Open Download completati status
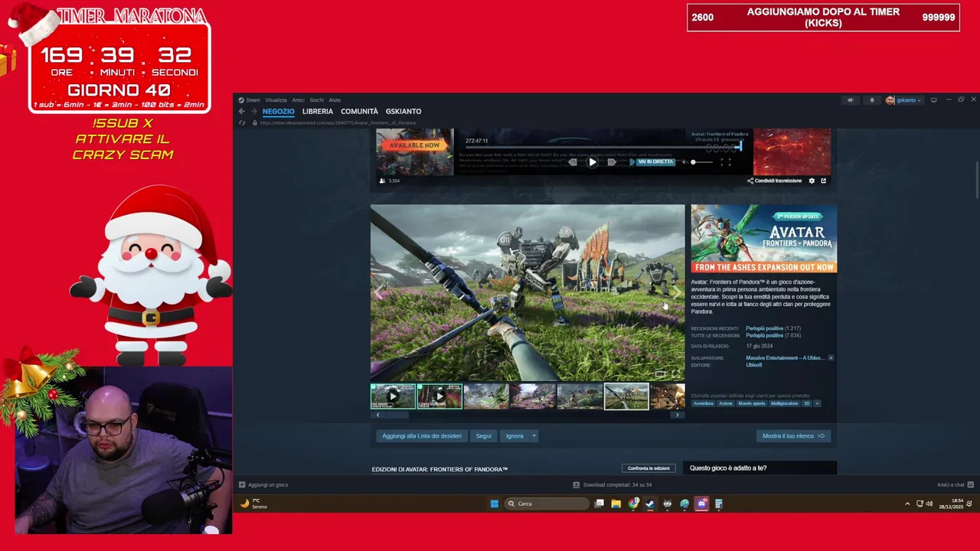 pos(612,484)
